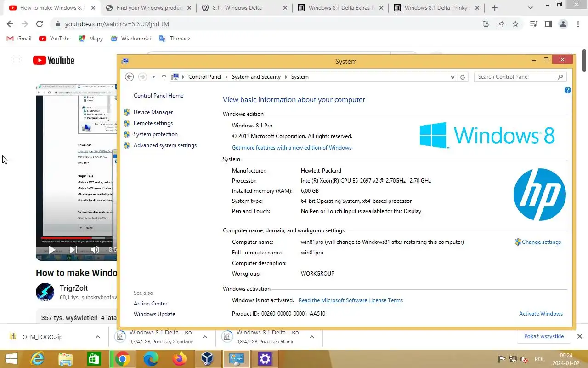Open Chrome media controls icon
The width and height of the screenshot is (588, 368).
pos(533,24)
